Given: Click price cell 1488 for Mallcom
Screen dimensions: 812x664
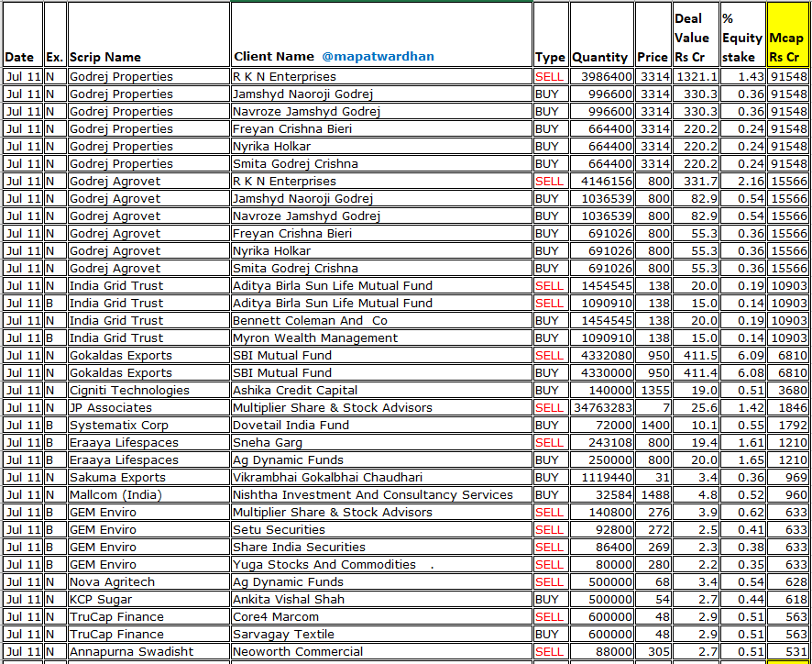Looking at the screenshot, I should point(653,495).
